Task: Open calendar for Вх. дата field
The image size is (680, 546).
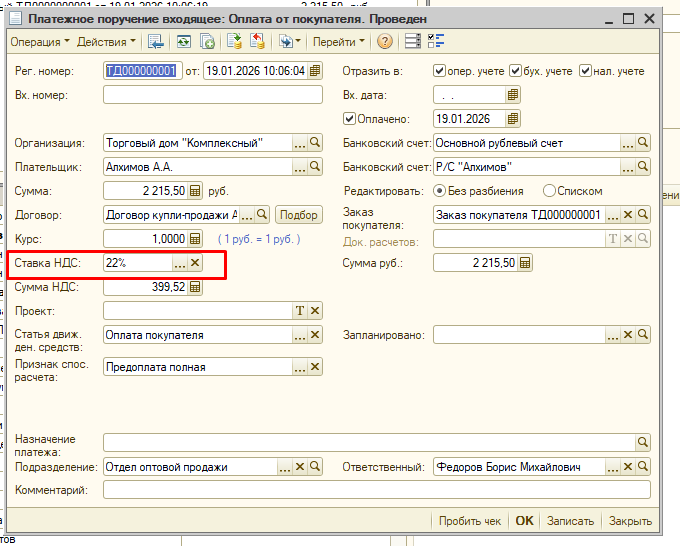Action: [513, 95]
